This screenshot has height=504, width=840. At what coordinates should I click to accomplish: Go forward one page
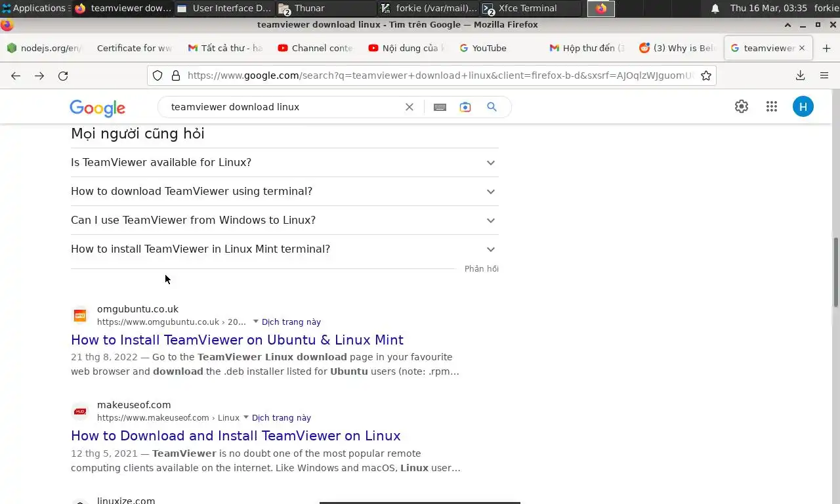[39, 75]
